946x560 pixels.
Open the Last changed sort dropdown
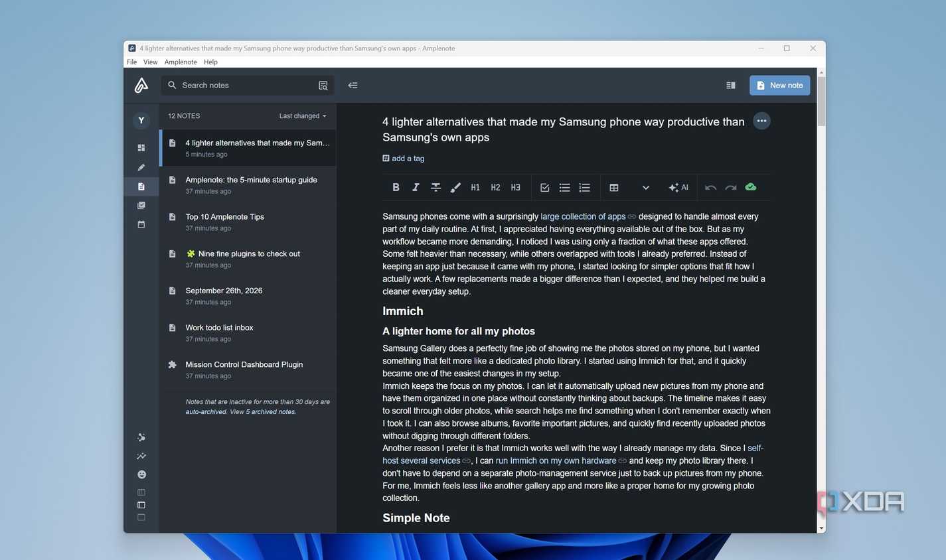tap(303, 116)
